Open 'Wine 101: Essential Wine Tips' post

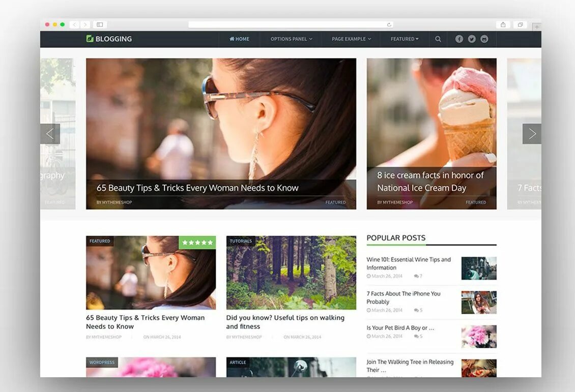click(x=409, y=263)
